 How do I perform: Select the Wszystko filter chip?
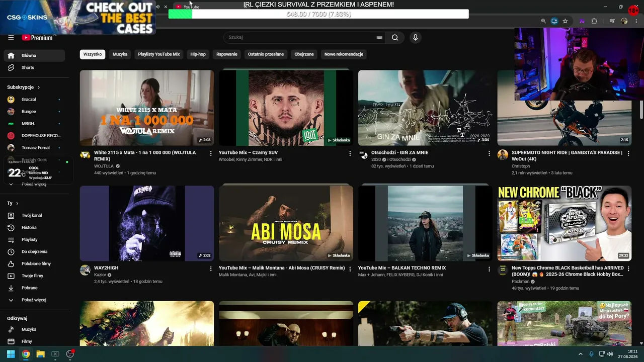(93, 54)
